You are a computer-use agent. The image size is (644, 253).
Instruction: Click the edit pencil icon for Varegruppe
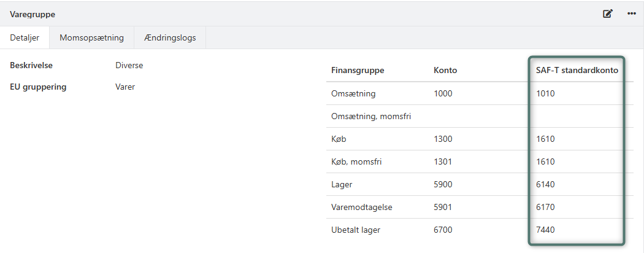608,14
